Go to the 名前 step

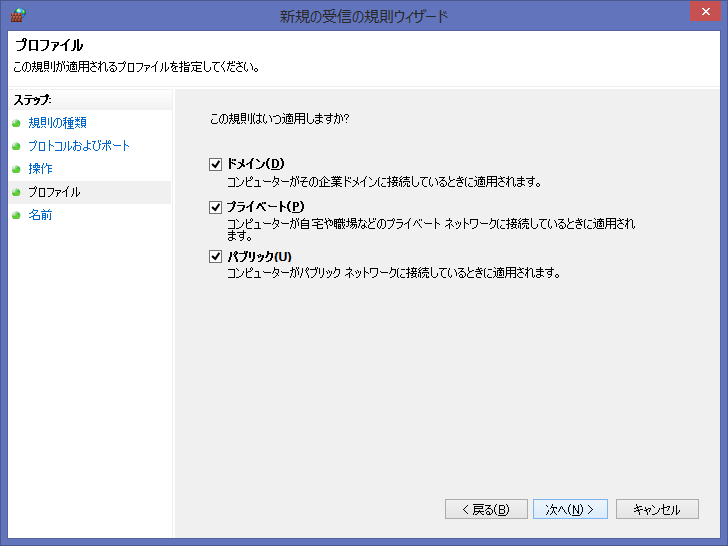(40, 215)
